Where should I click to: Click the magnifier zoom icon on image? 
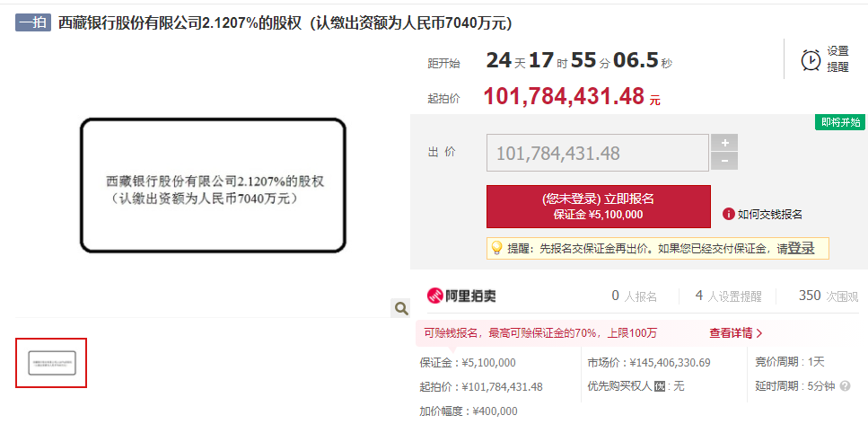pyautogui.click(x=400, y=308)
